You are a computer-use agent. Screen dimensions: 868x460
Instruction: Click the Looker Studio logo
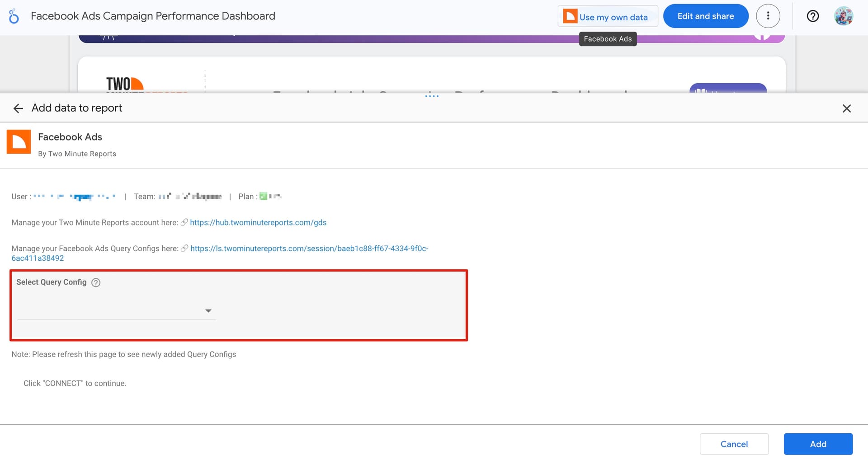point(13,16)
